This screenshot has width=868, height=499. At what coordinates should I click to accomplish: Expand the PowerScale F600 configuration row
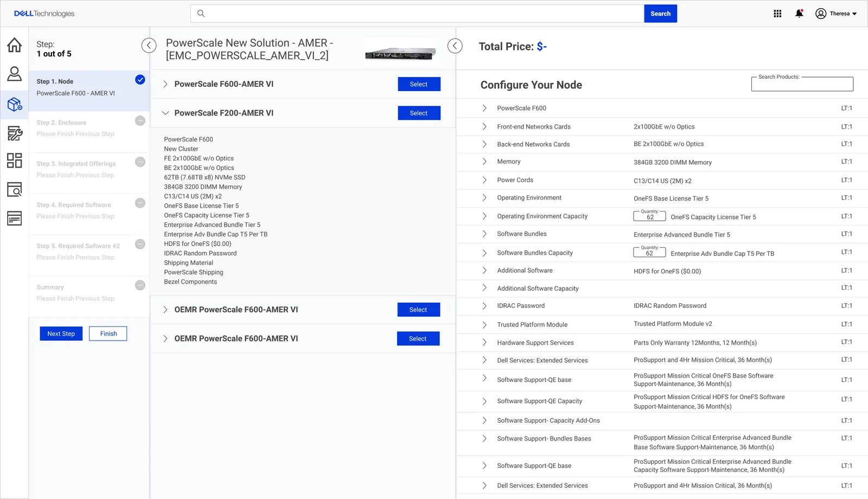click(x=484, y=108)
